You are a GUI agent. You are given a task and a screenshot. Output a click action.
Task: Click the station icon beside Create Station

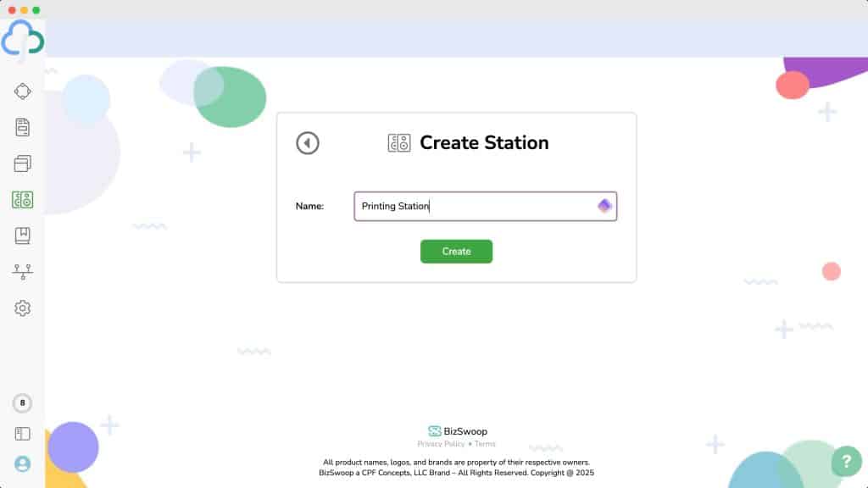tap(399, 142)
